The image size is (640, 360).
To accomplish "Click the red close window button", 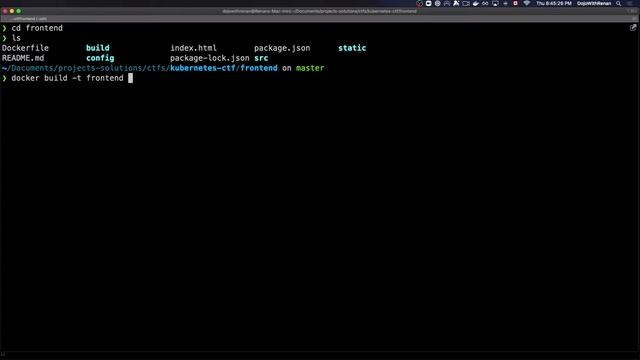I will point(5,11).
